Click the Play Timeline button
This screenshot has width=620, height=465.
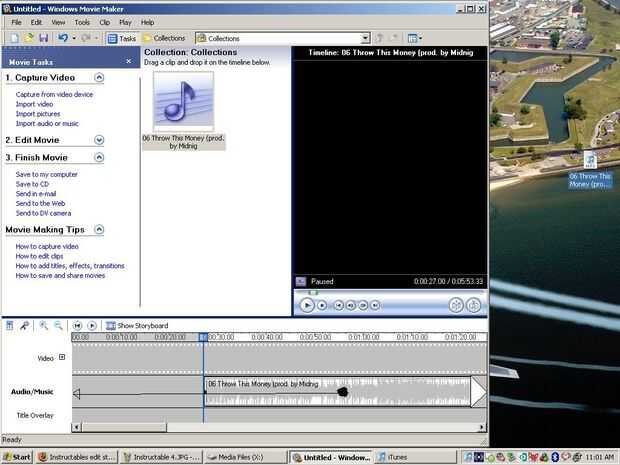pyautogui.click(x=92, y=325)
